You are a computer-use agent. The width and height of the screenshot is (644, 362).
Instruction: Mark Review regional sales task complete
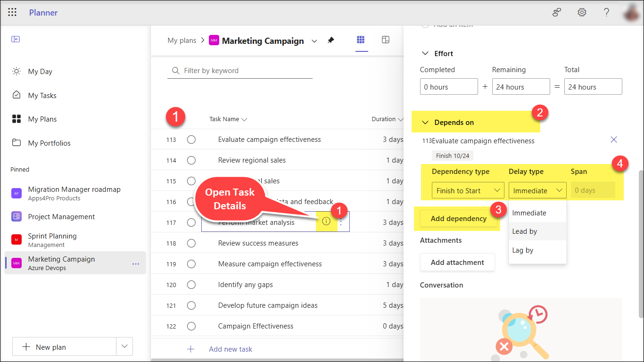[191, 160]
